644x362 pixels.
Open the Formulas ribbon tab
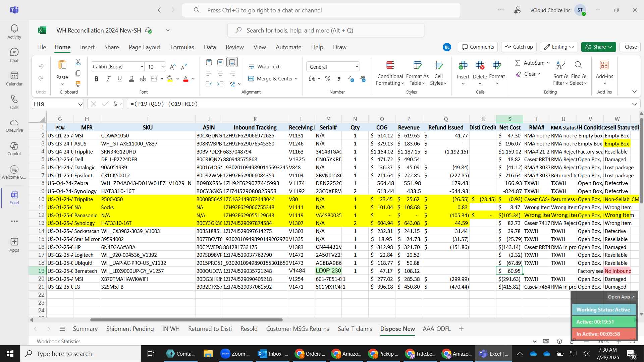(182, 47)
